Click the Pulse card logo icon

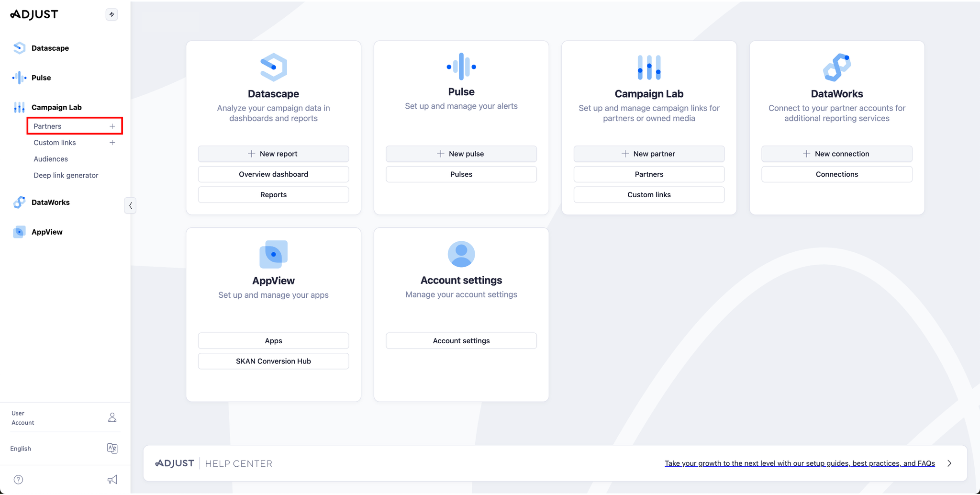click(x=461, y=67)
